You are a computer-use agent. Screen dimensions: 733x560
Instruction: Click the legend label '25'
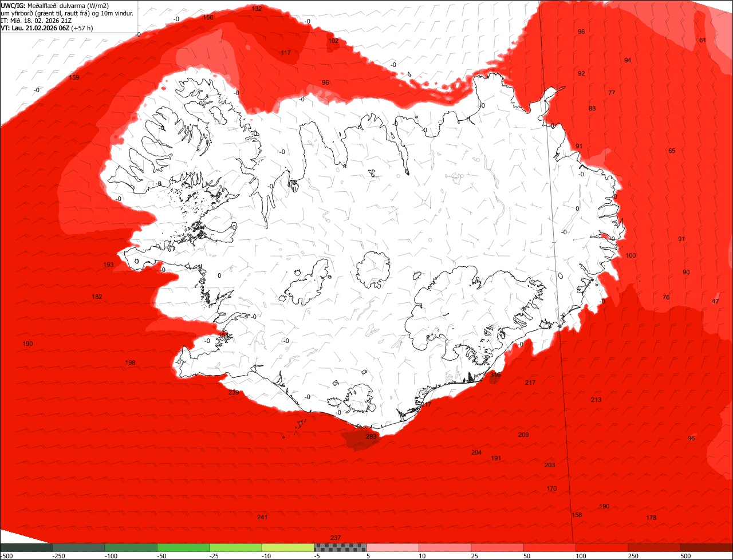(x=475, y=556)
